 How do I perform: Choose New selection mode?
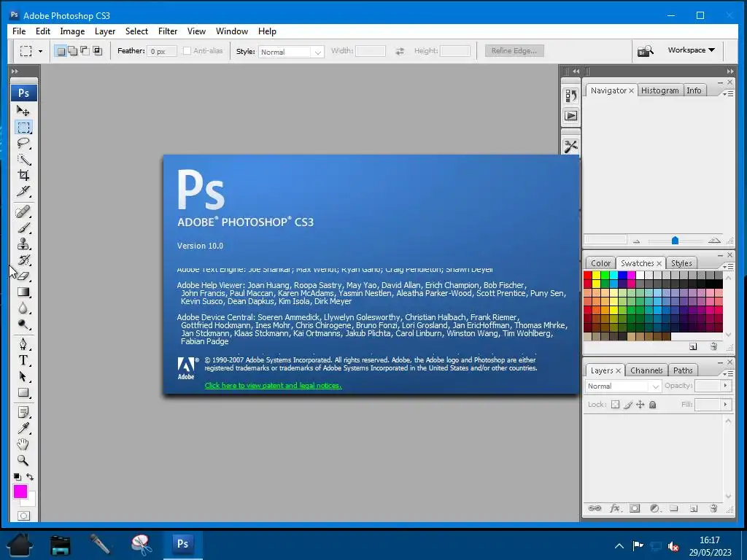coord(61,51)
